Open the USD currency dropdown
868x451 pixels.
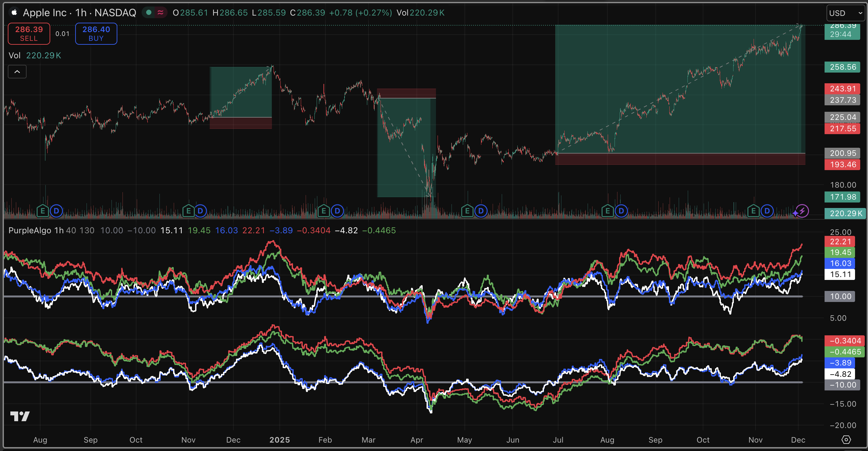pyautogui.click(x=845, y=13)
